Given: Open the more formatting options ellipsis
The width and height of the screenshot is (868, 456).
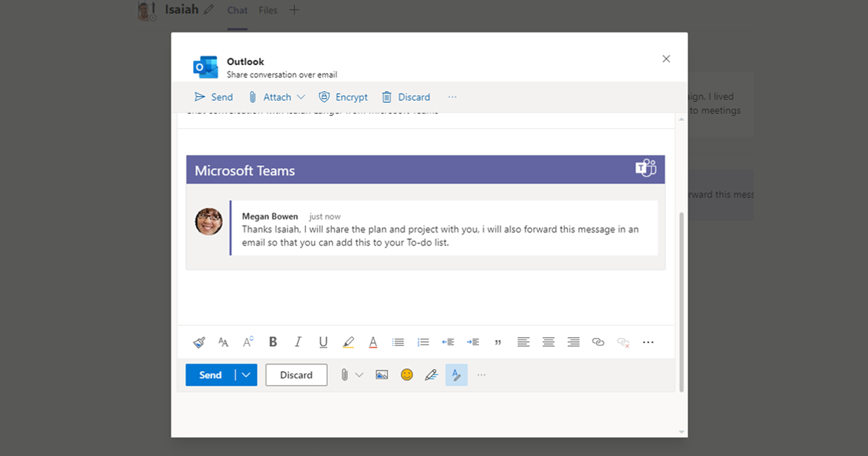Looking at the screenshot, I should coord(647,342).
